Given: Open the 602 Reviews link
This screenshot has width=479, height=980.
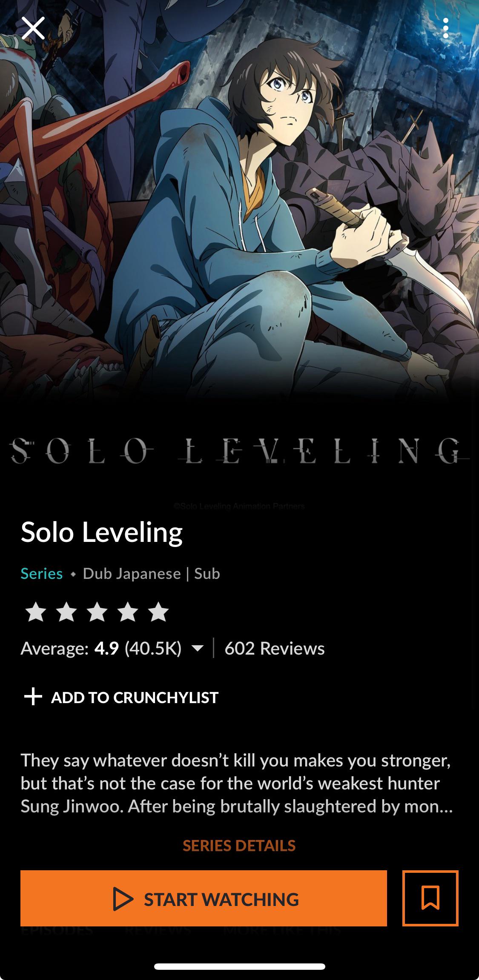Looking at the screenshot, I should [x=275, y=649].
